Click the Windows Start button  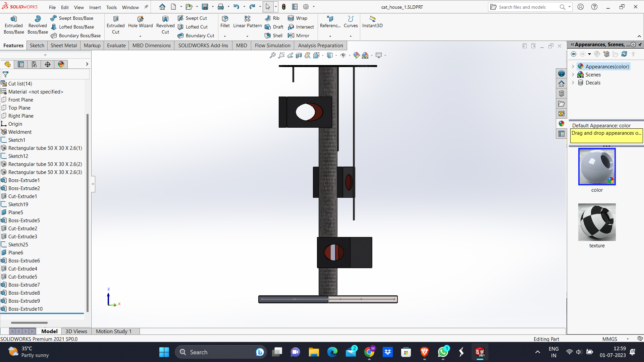(164, 352)
